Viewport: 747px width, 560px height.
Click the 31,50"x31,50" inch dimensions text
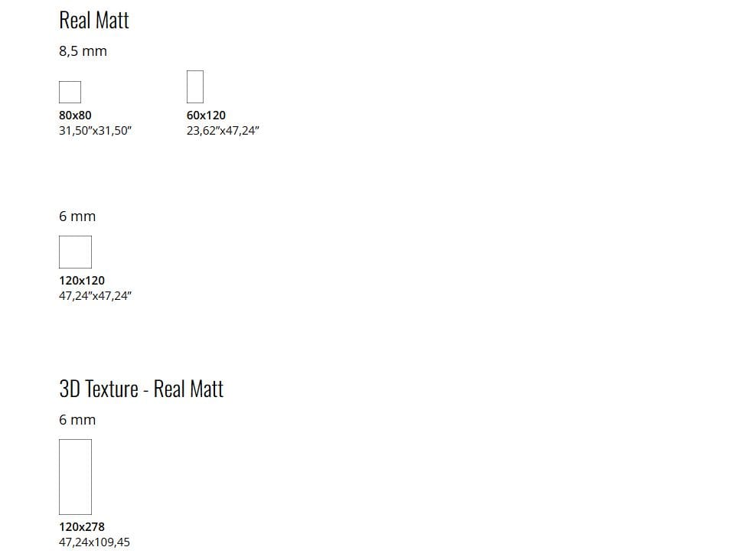96,131
